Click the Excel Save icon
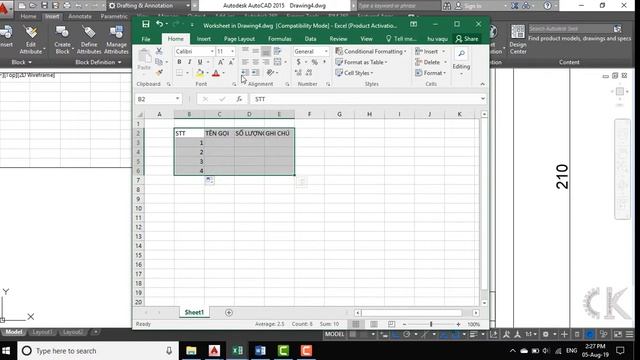 click(146, 24)
